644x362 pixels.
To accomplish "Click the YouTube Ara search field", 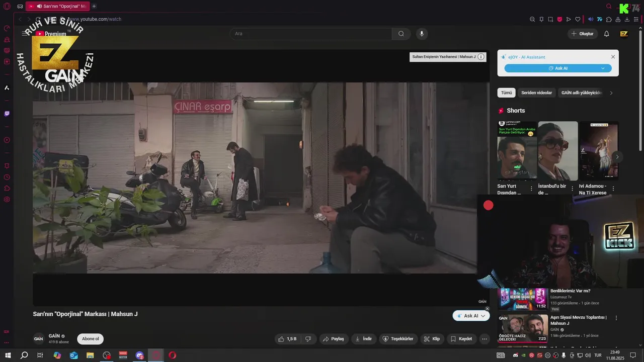I will click(312, 34).
